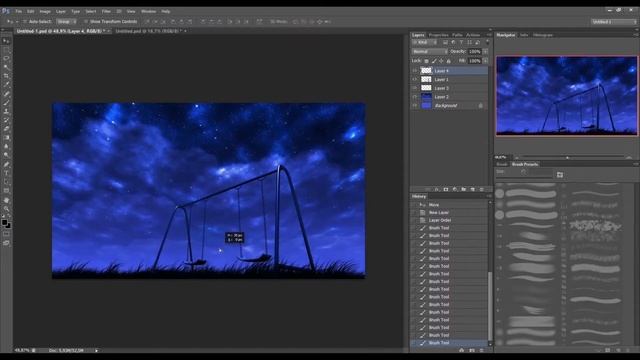Select the Background layer row
The width and height of the screenshot is (640, 360).
coord(449,105)
